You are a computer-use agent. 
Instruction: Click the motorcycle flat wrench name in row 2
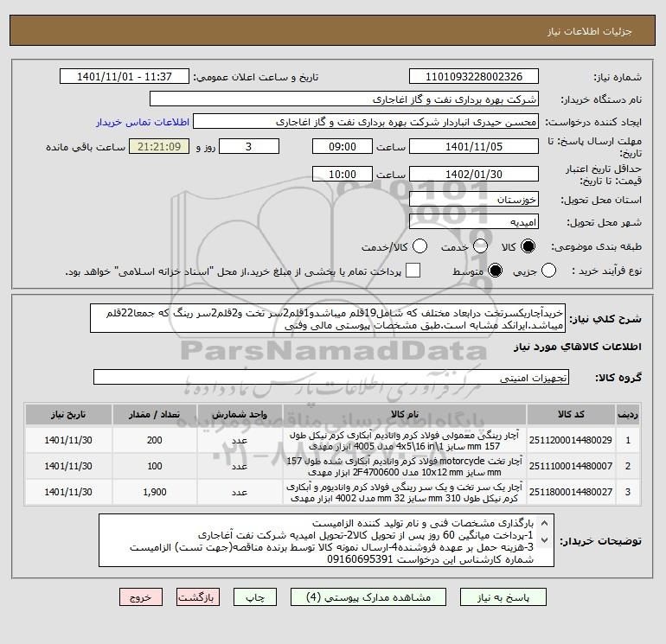[x=405, y=467]
